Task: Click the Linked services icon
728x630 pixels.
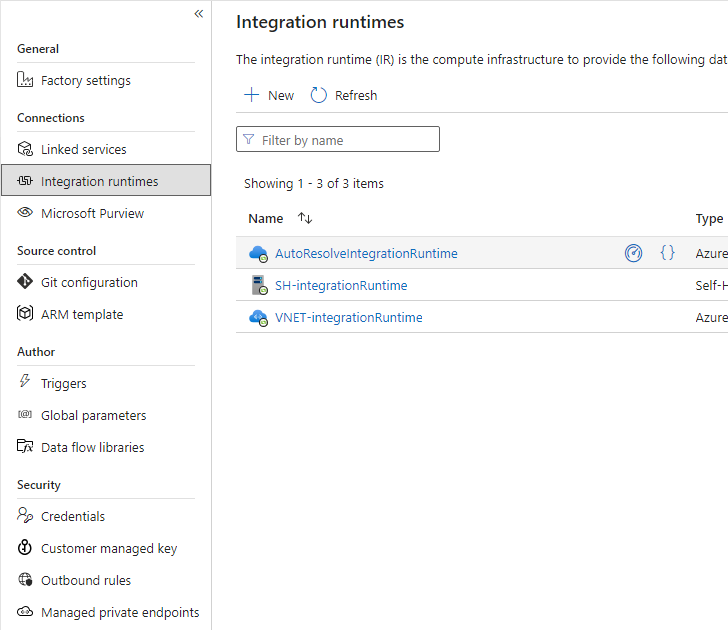Action: click(x=25, y=149)
